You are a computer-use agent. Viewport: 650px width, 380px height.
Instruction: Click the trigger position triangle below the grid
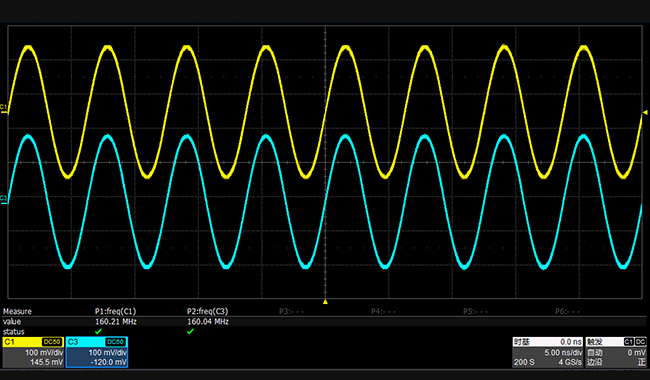pos(325,302)
